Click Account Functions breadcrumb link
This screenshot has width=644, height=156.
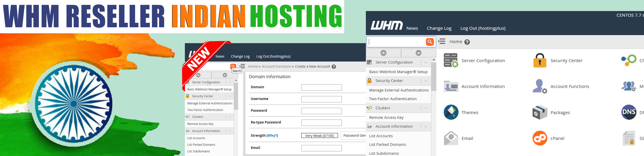276,66
